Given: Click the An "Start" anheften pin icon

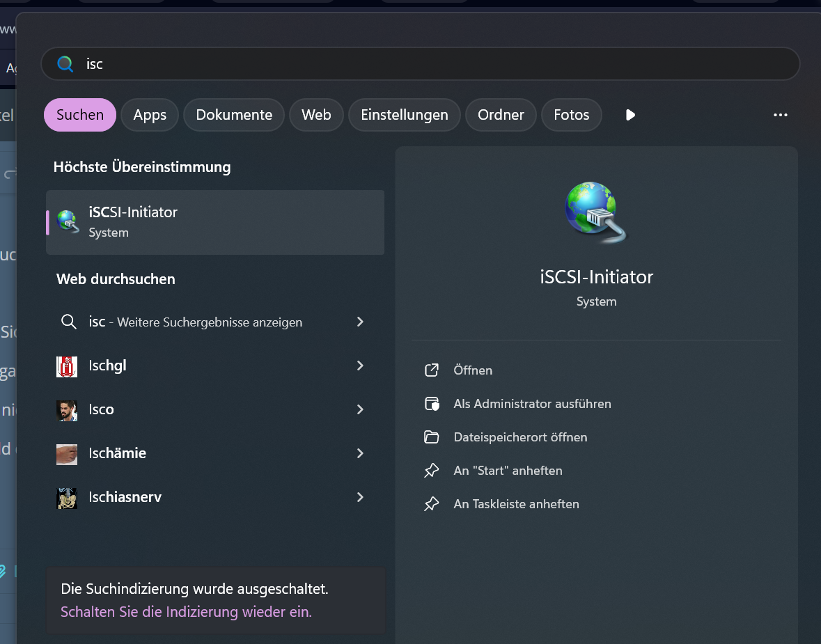Looking at the screenshot, I should [432, 471].
